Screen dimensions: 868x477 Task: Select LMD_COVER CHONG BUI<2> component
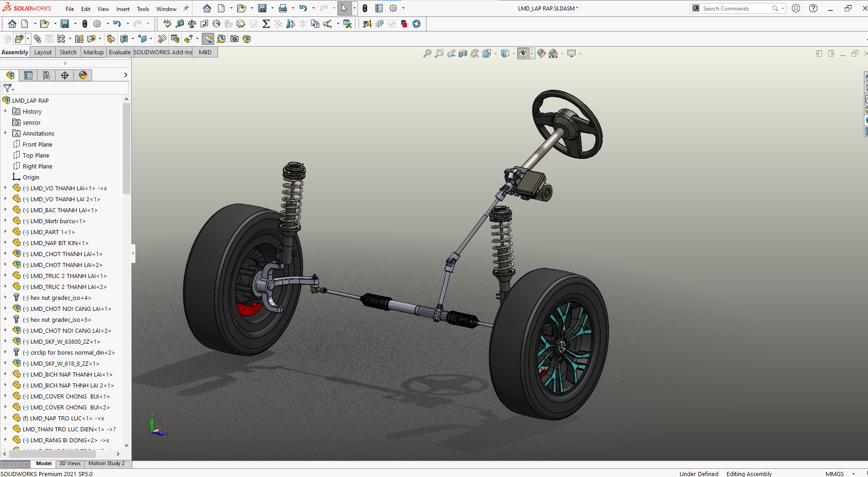[66, 407]
